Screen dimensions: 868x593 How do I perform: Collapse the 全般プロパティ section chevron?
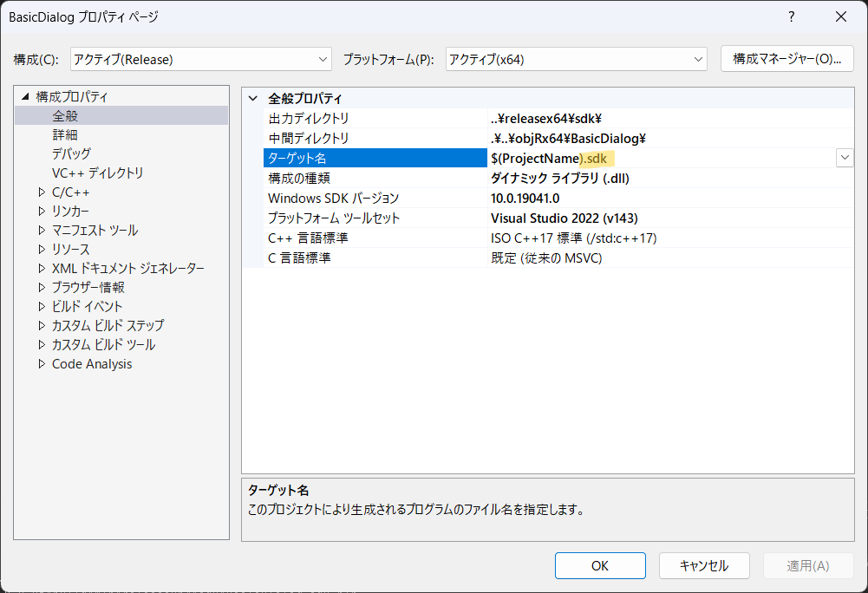[x=253, y=99]
